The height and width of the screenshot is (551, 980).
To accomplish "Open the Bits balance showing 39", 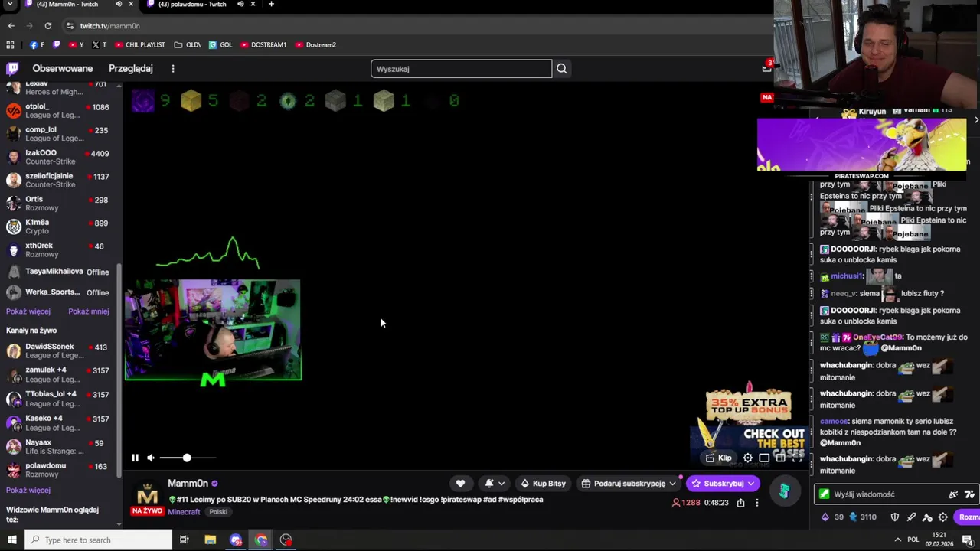I will 832,517.
